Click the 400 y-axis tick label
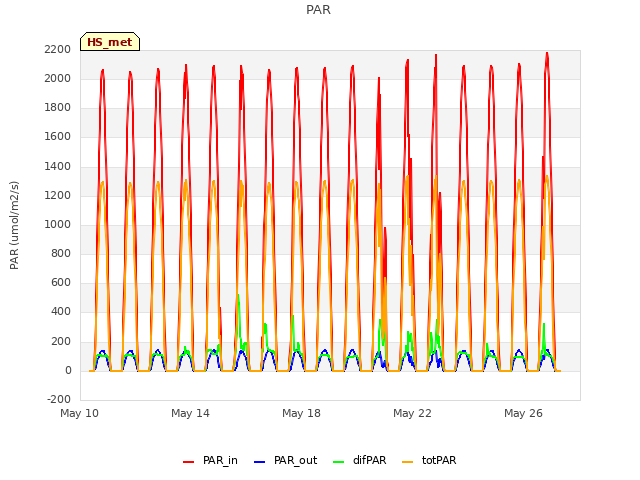 tap(61, 311)
